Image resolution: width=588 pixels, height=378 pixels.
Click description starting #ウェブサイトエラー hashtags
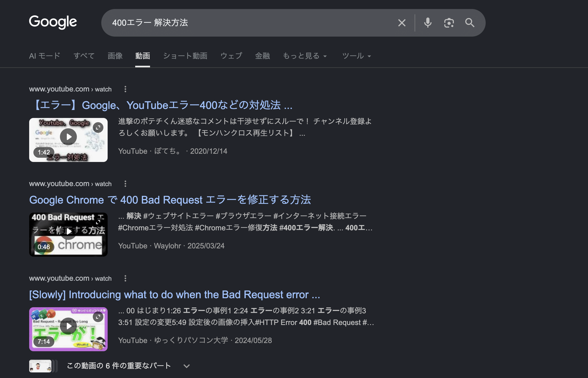pos(245,222)
